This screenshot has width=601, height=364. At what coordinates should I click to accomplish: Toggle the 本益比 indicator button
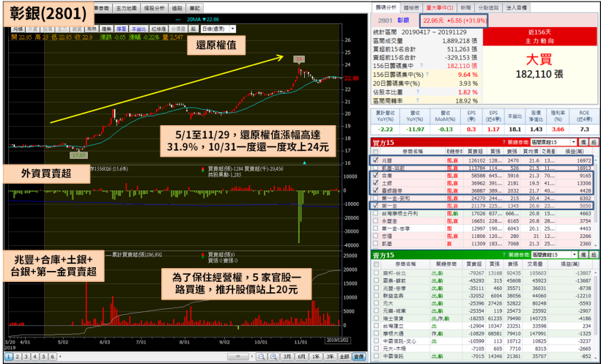coord(139,29)
